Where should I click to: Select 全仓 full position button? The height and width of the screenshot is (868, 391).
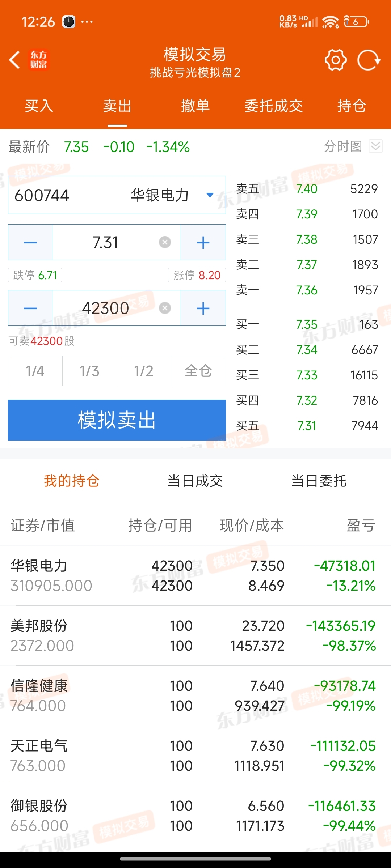[198, 371]
